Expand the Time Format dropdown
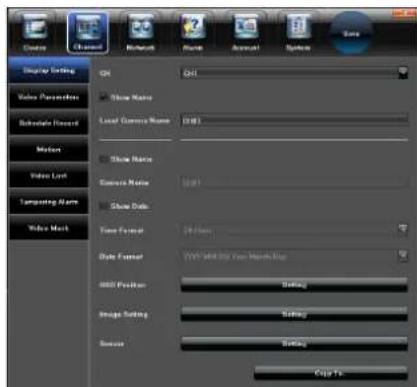Image resolution: width=417 pixels, height=387 pixels. pos(403,229)
